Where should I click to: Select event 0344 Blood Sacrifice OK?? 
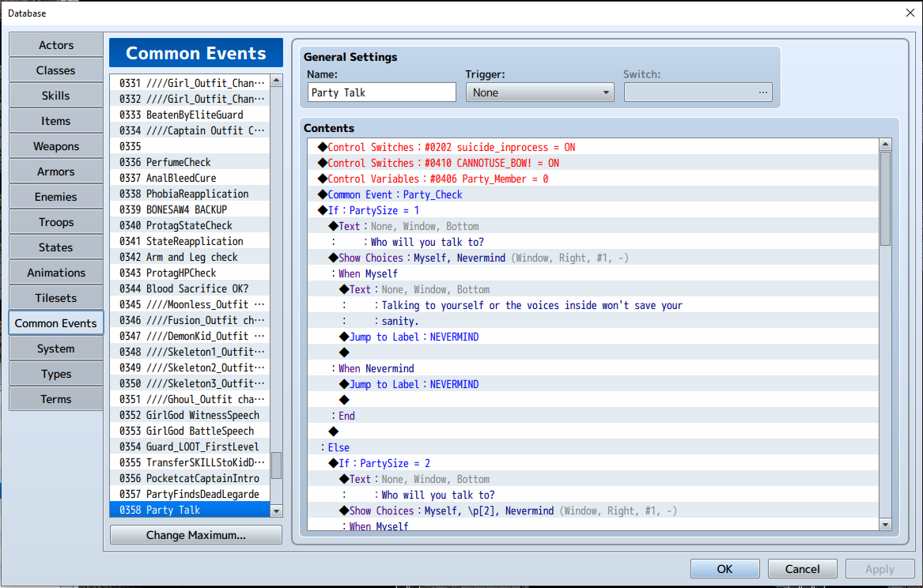[190, 288]
